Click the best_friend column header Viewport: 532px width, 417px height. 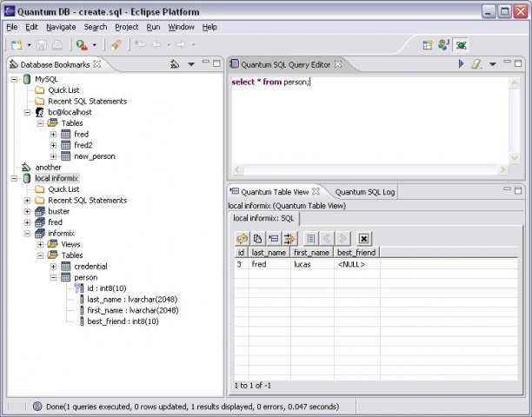pyautogui.click(x=356, y=252)
